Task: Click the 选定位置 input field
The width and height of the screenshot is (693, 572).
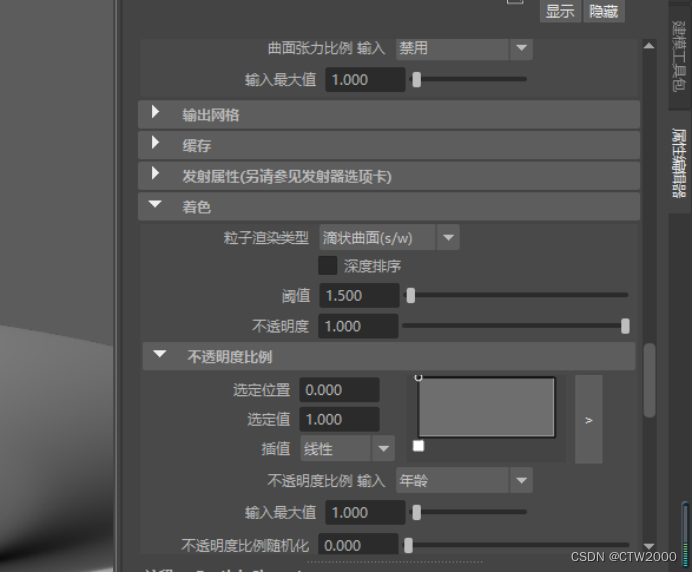Action: click(x=339, y=390)
